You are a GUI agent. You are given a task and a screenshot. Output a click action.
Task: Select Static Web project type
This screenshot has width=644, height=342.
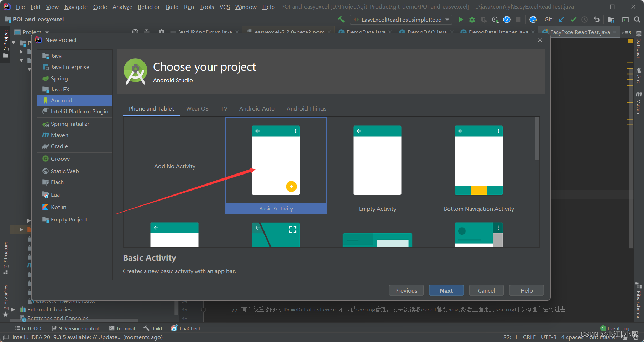pos(75,171)
